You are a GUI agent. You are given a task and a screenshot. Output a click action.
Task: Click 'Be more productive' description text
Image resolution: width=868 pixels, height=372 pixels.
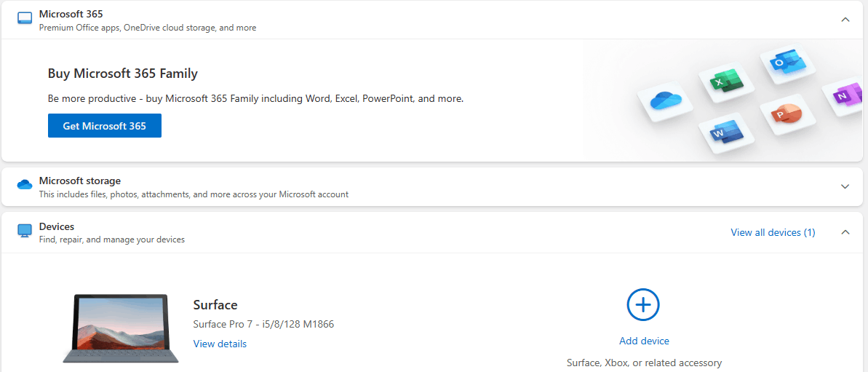pyautogui.click(x=256, y=99)
